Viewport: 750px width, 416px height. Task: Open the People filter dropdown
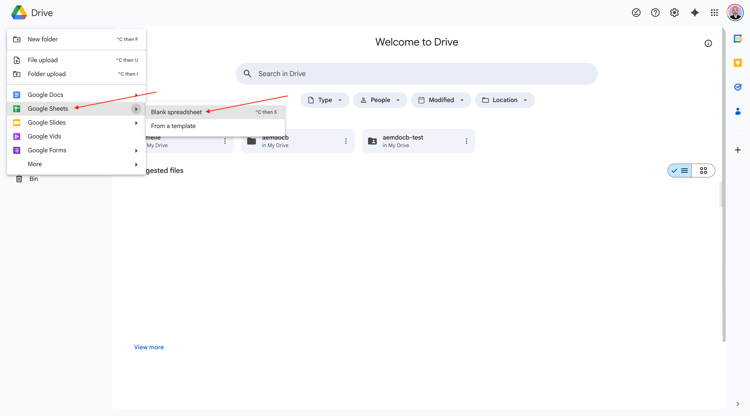tap(380, 100)
